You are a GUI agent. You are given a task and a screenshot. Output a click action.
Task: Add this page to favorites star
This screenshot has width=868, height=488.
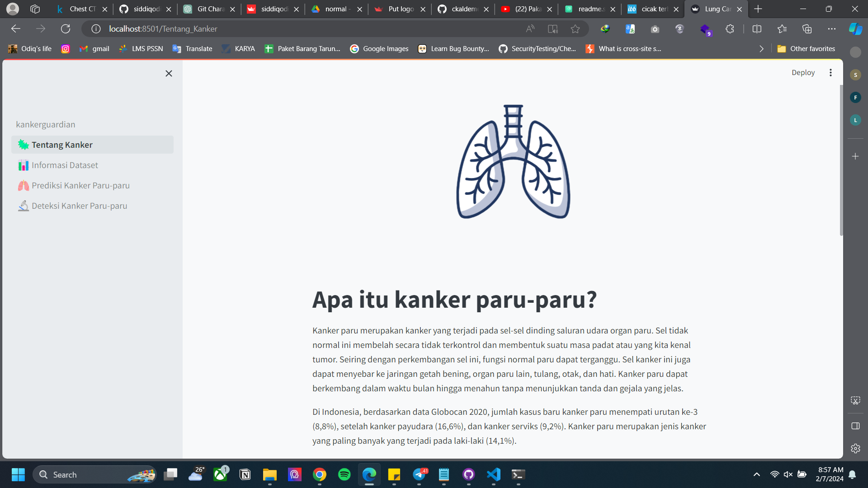pyautogui.click(x=575, y=29)
